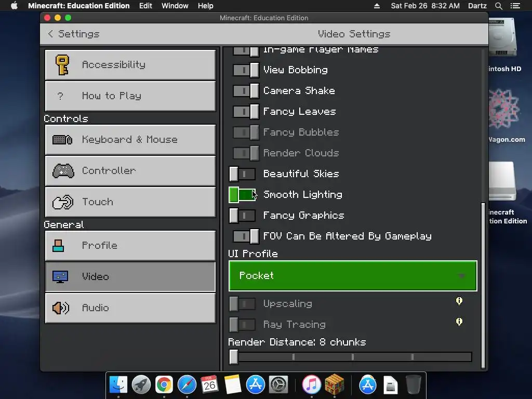Open App Store beside Notes in dock
This screenshot has width=532, height=399.
255,384
